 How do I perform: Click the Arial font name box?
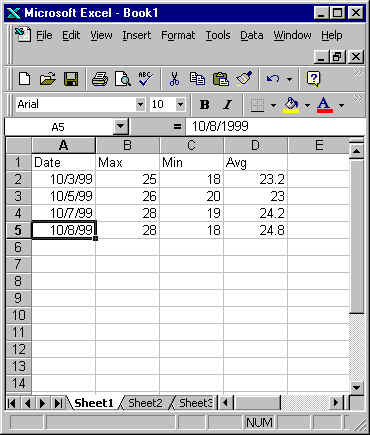[76, 104]
